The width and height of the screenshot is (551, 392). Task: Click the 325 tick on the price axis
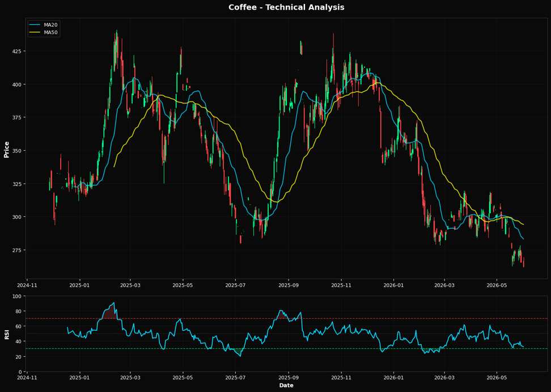coord(18,184)
